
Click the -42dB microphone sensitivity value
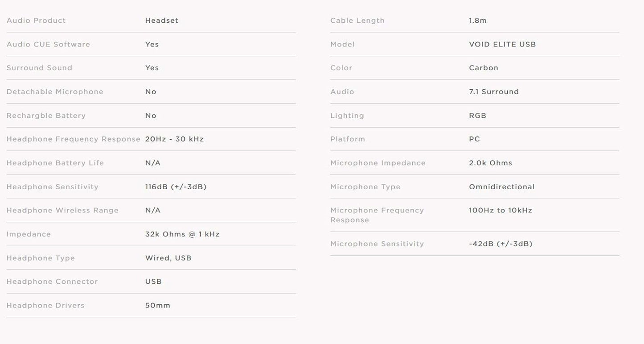pos(501,244)
